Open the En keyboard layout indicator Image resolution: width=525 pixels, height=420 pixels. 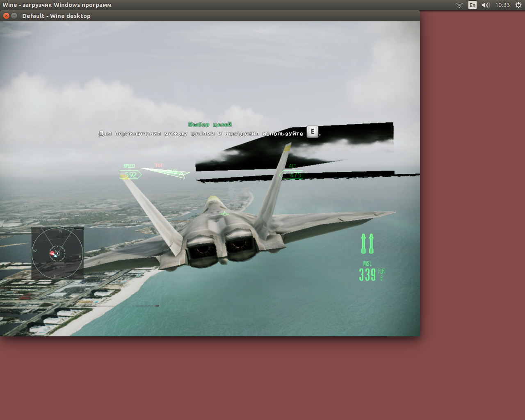[472, 5]
